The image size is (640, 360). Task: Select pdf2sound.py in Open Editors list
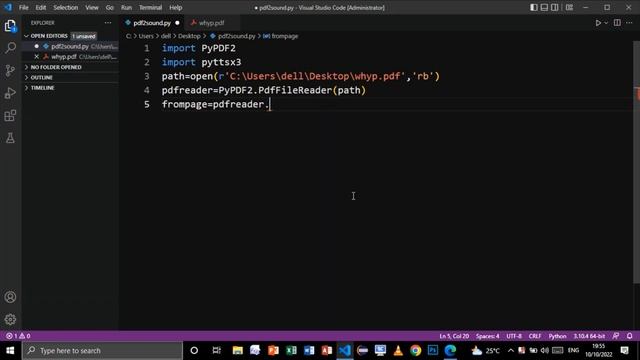click(71, 47)
